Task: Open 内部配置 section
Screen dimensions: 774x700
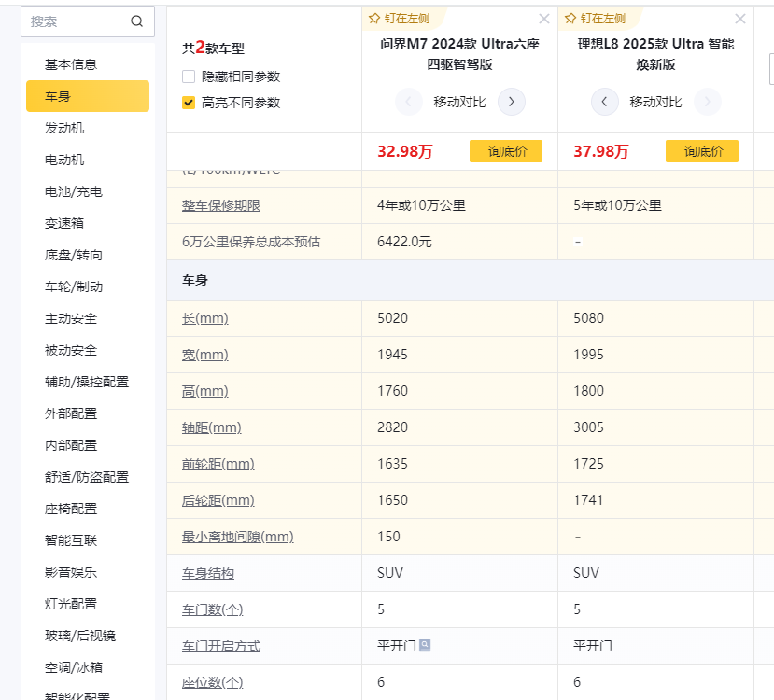Action: (x=71, y=445)
